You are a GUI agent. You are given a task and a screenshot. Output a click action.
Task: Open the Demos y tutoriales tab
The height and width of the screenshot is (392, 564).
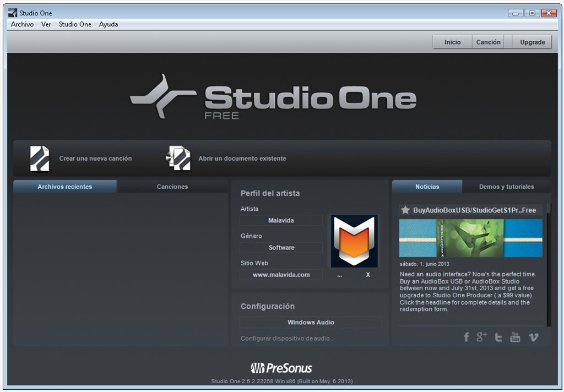[x=507, y=186]
